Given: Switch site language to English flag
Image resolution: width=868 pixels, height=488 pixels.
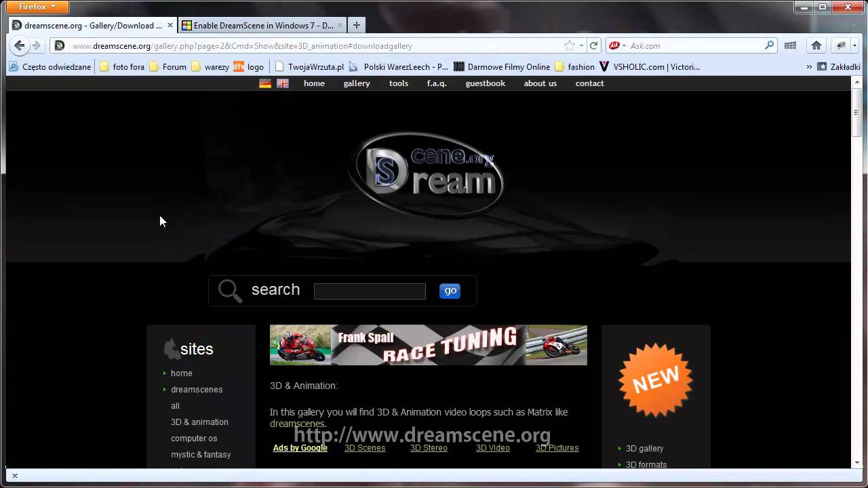Looking at the screenshot, I should pos(283,83).
